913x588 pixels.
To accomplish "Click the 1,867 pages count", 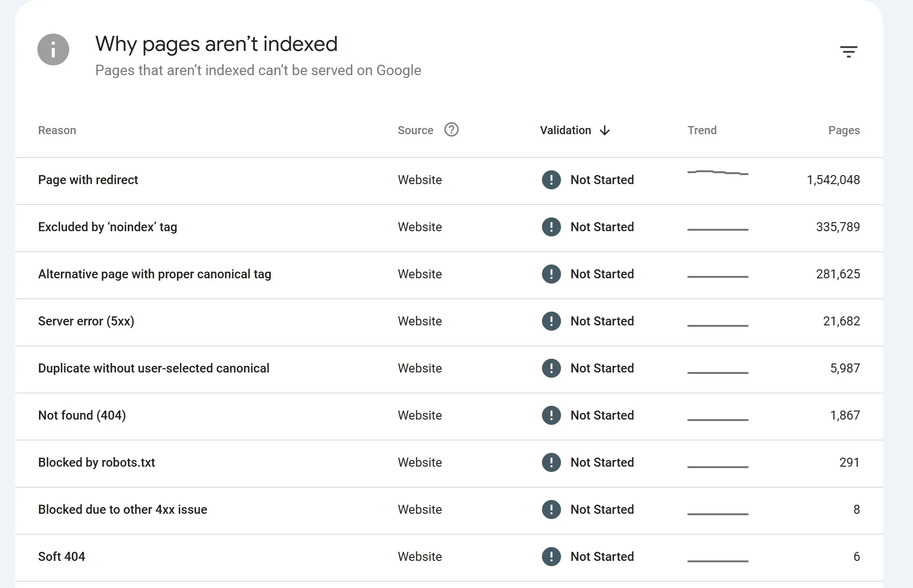I will [845, 415].
